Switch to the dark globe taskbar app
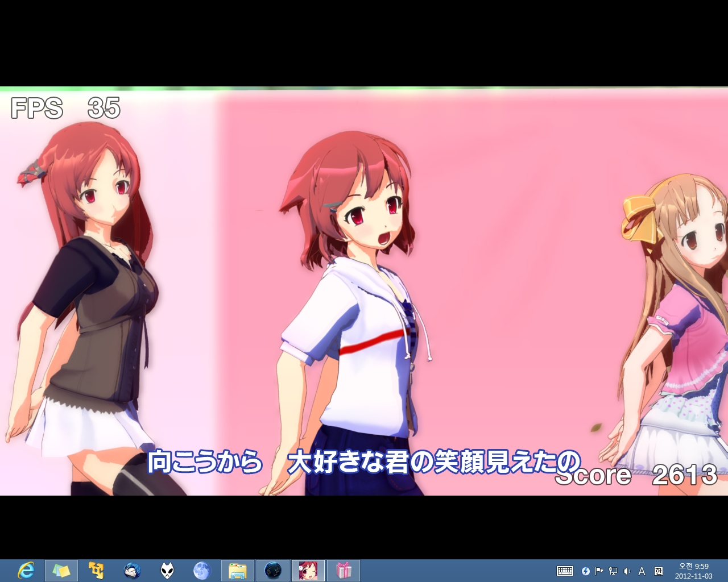 click(273, 570)
